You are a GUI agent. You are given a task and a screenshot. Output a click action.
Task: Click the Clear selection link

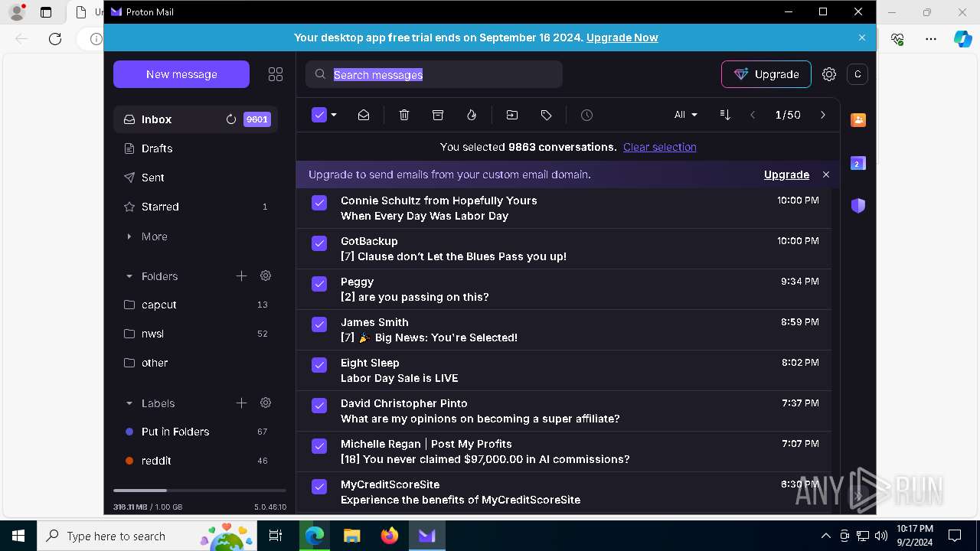click(x=660, y=147)
